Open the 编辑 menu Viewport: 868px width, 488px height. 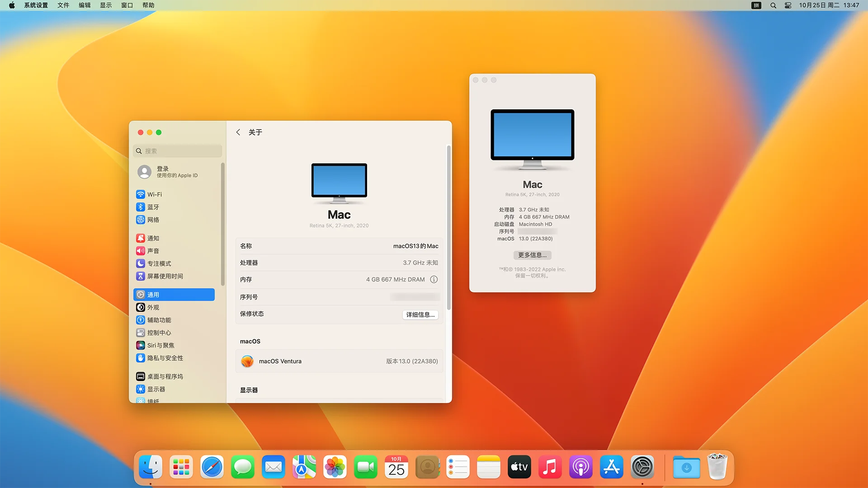tap(85, 5)
